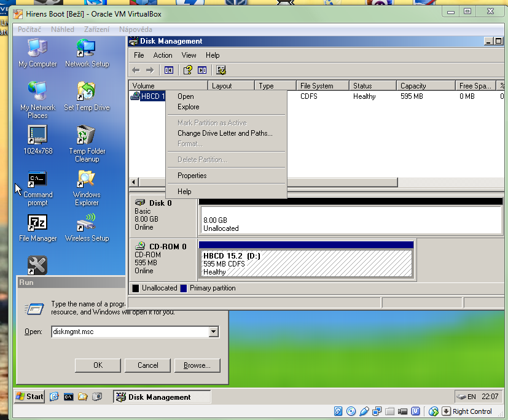The height and width of the screenshot is (420, 508).
Task: Select the HBCD 15.2 (D:) partition block
Action: pos(306,263)
